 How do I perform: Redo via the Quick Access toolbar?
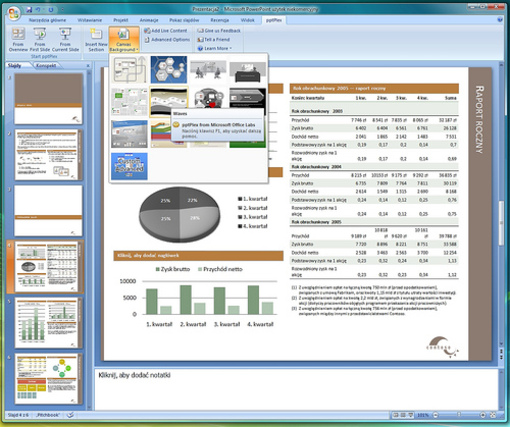click(x=51, y=10)
